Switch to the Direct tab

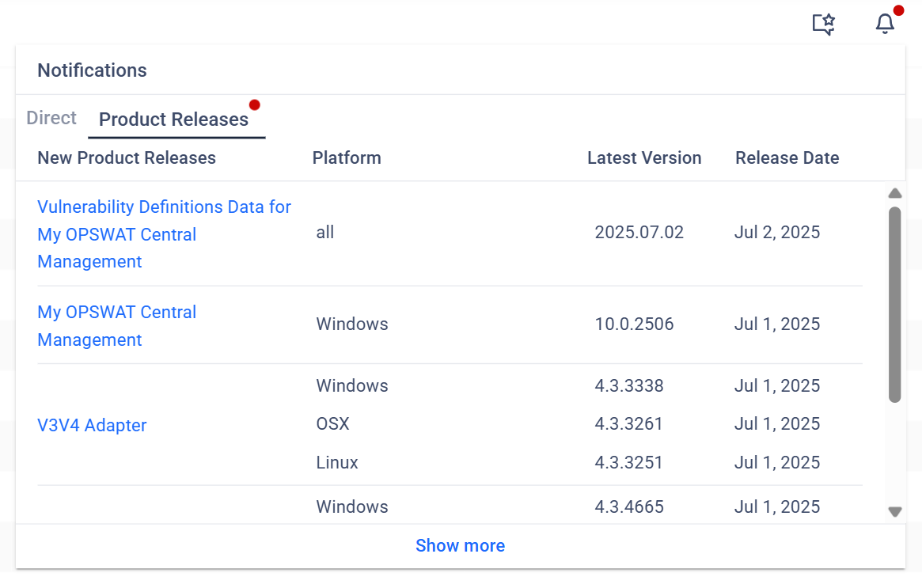pyautogui.click(x=51, y=118)
